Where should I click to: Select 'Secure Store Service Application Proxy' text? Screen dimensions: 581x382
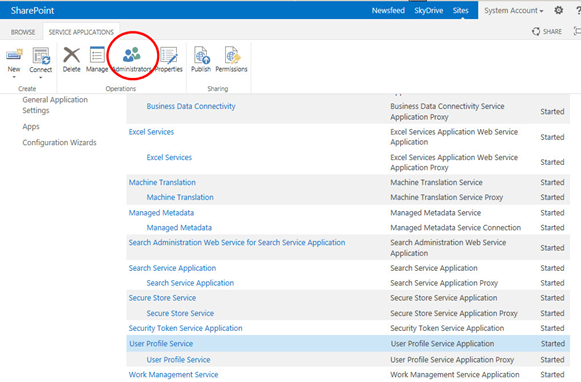(x=454, y=313)
